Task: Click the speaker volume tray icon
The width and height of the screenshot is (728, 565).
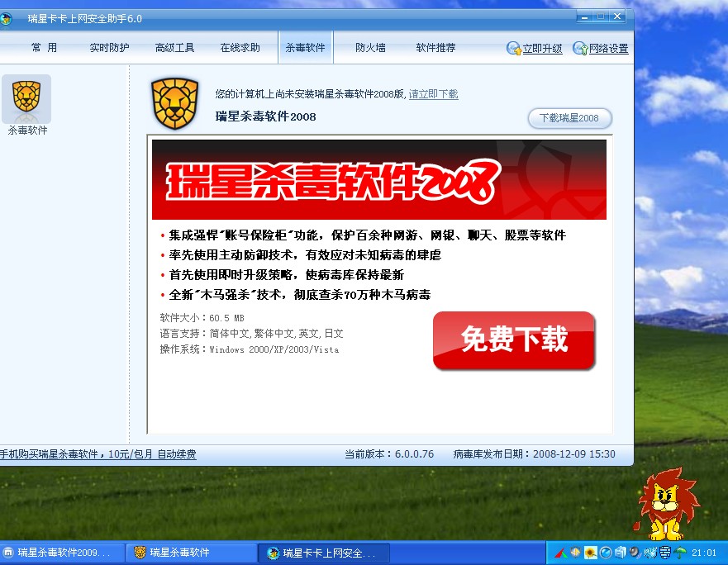Action: (635, 553)
